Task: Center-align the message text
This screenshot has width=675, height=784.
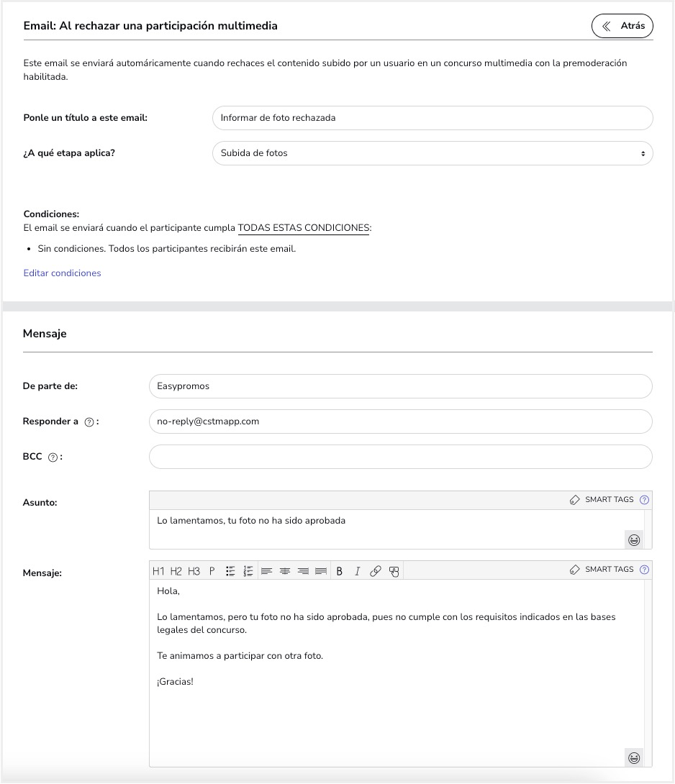Action: tap(285, 571)
